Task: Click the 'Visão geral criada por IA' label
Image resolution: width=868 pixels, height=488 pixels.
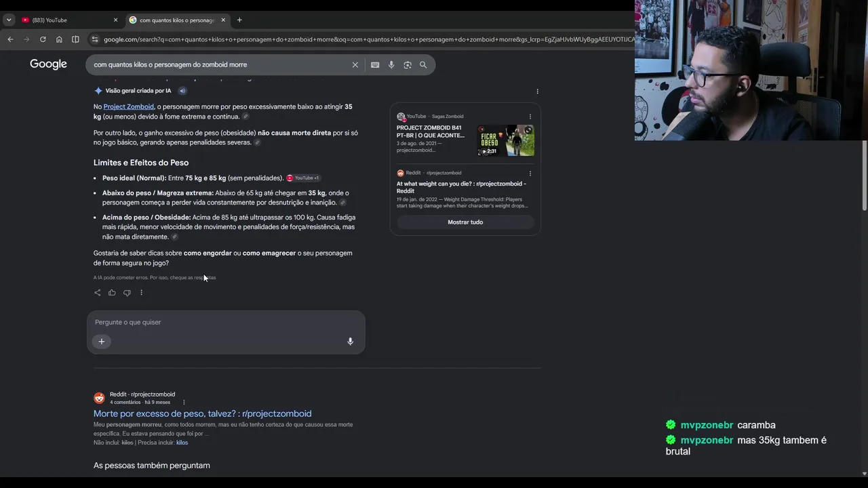Action: [138, 91]
